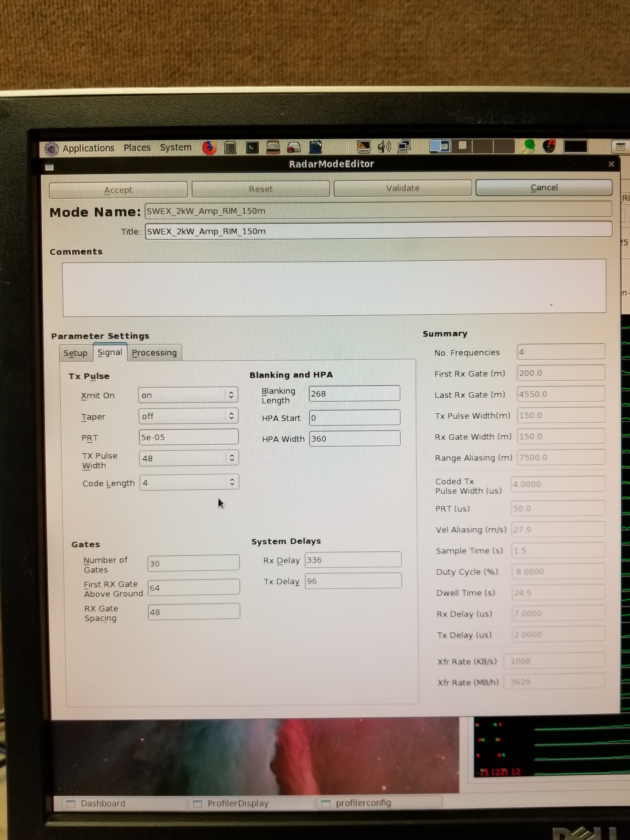Click the file cabinet launcher icon

pyautogui.click(x=230, y=148)
